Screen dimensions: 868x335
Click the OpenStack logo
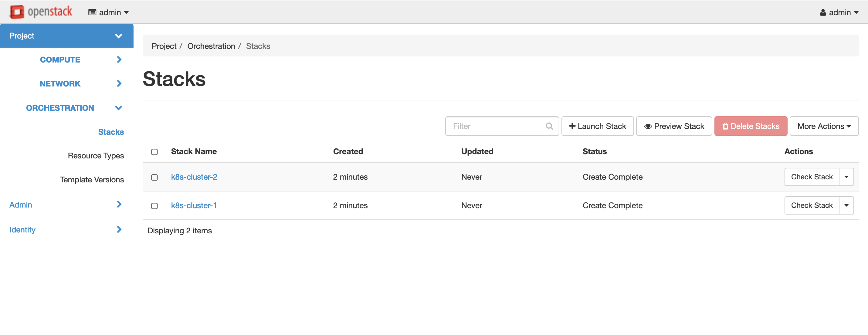pyautogui.click(x=40, y=12)
